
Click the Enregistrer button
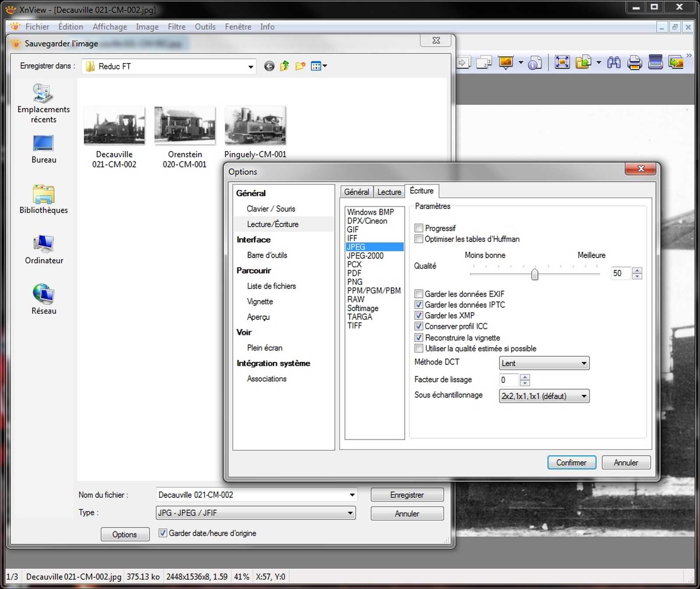407,495
